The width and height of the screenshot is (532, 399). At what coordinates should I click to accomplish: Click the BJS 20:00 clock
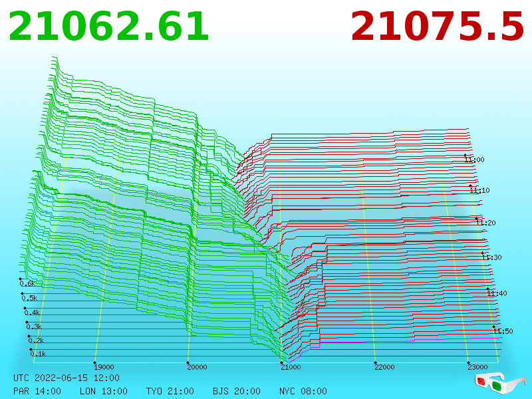pos(237,391)
